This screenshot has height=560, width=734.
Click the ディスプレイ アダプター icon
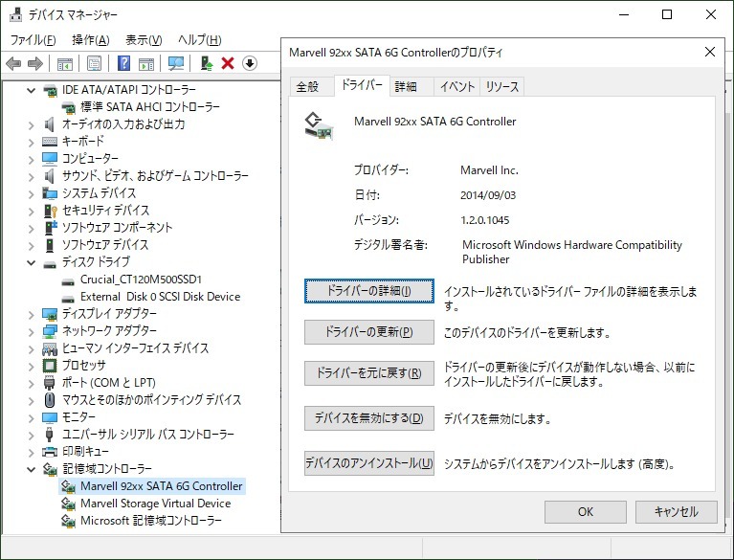point(50,314)
